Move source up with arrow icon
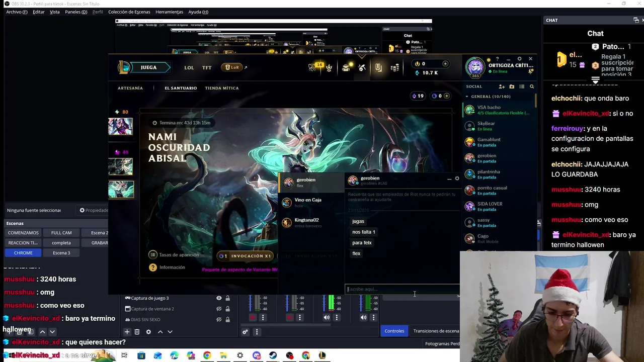The height and width of the screenshot is (362, 644). [160, 332]
